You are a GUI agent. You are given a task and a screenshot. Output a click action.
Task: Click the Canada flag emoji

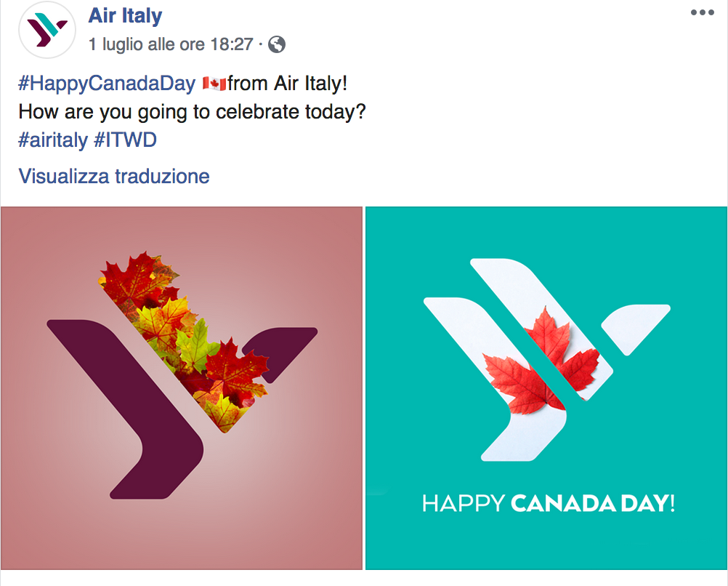pos(214,84)
